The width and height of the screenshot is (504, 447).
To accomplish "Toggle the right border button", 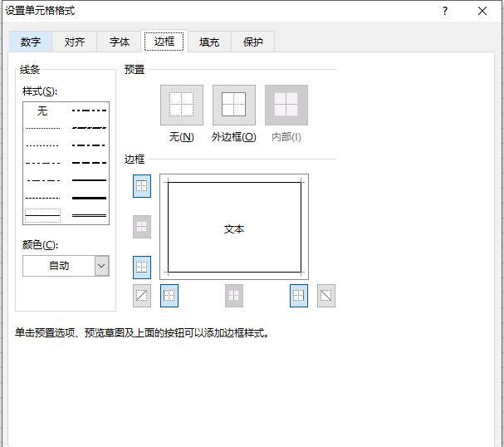I will point(299,296).
